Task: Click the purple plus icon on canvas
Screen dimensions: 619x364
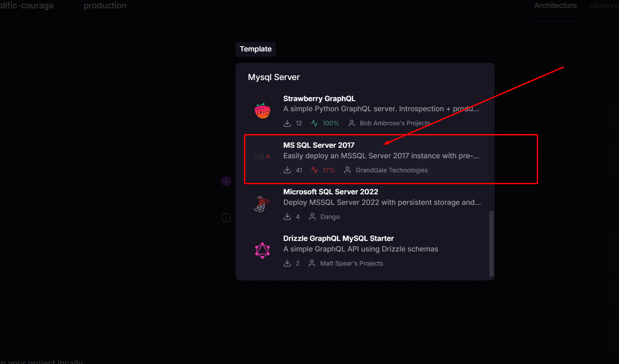Action: click(226, 181)
